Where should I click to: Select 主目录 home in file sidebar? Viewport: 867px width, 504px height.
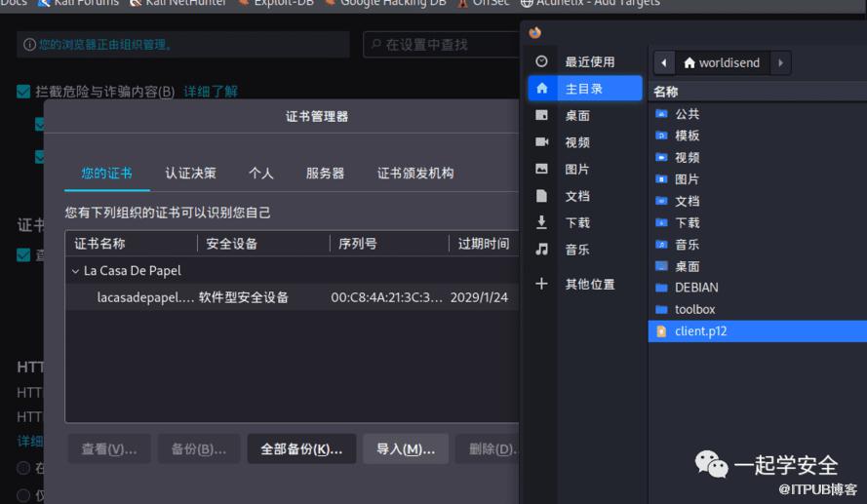(583, 89)
